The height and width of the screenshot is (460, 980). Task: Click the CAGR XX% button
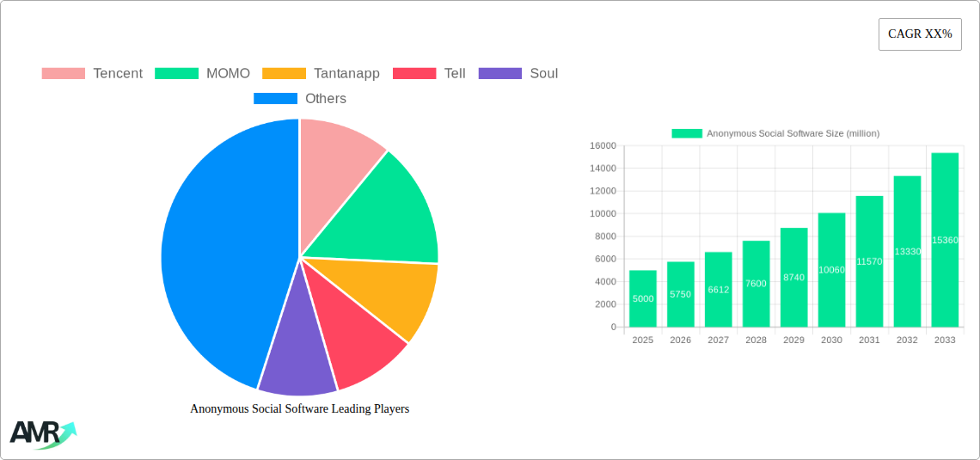920,34
